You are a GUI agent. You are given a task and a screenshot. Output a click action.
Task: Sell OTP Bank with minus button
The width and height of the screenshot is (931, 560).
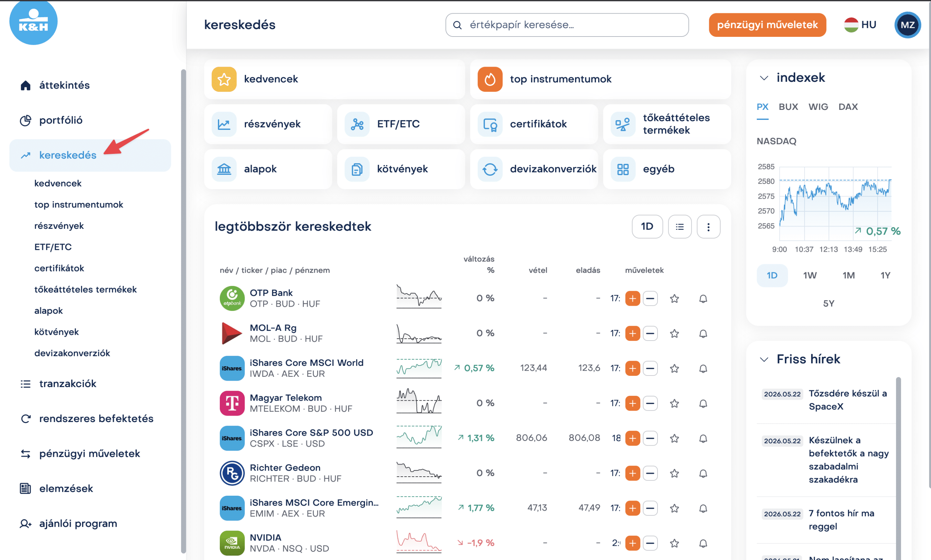[650, 299]
